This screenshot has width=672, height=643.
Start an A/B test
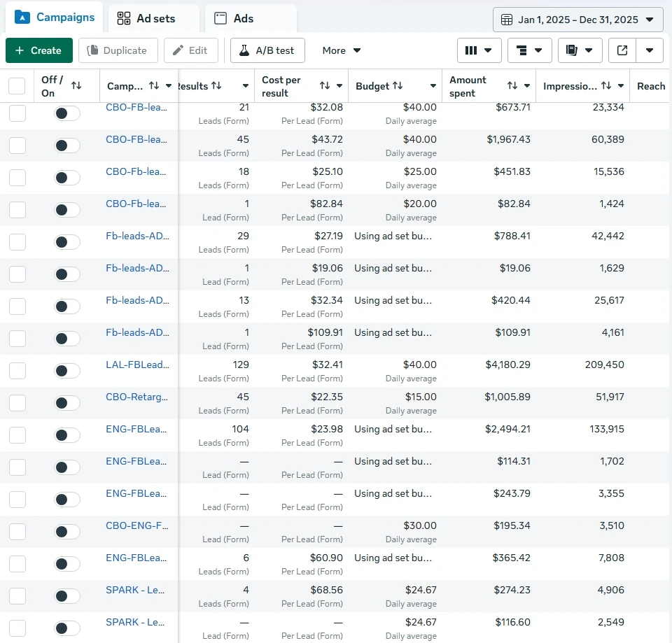point(267,50)
